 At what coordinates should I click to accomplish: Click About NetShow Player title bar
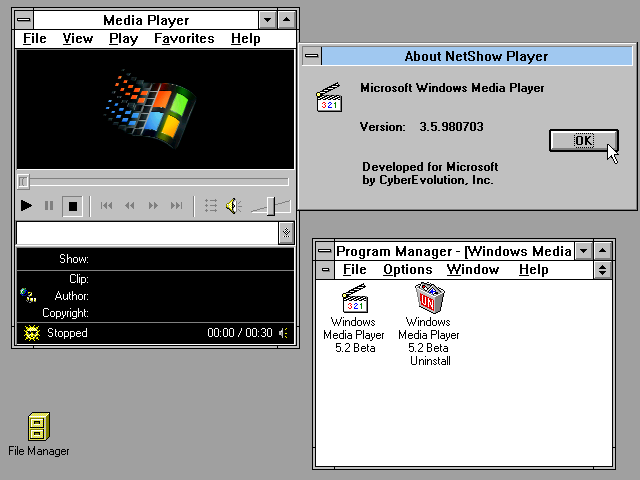476,56
